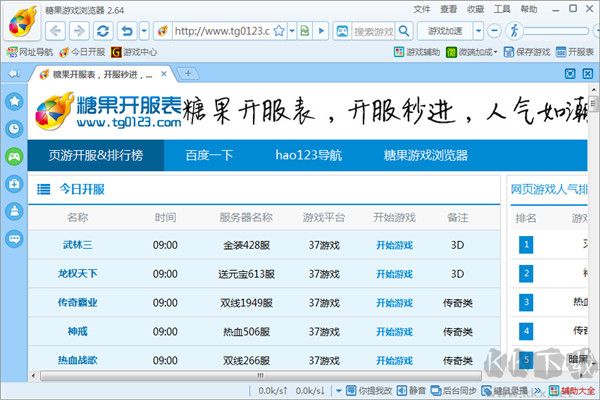The height and width of the screenshot is (400, 600).
Task: Click 辅助大全 in the status bar
Action: pos(572,390)
